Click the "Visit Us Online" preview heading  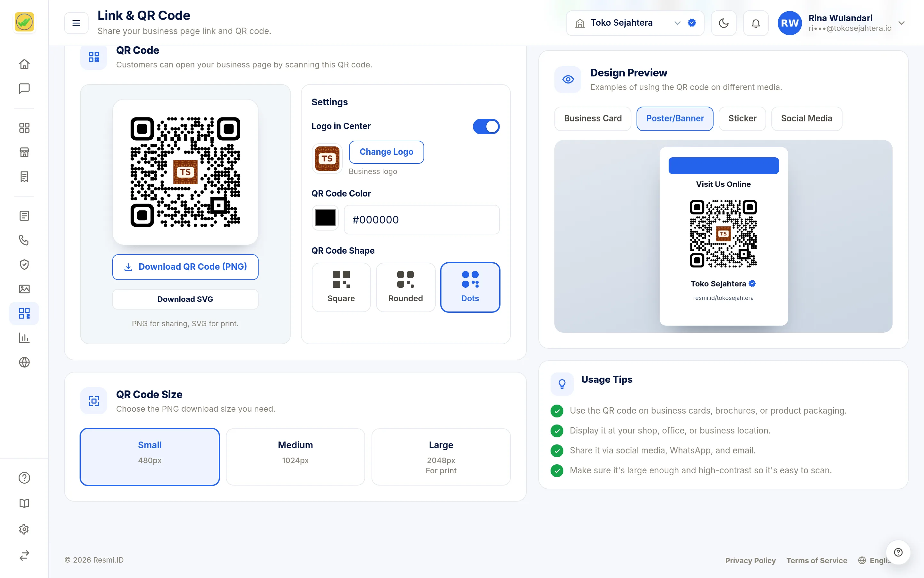[723, 184]
